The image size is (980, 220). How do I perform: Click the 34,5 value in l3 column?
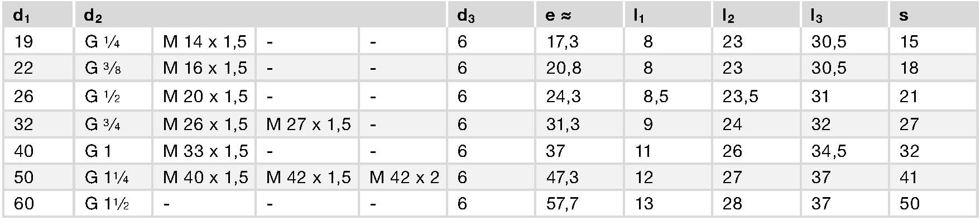click(845, 151)
